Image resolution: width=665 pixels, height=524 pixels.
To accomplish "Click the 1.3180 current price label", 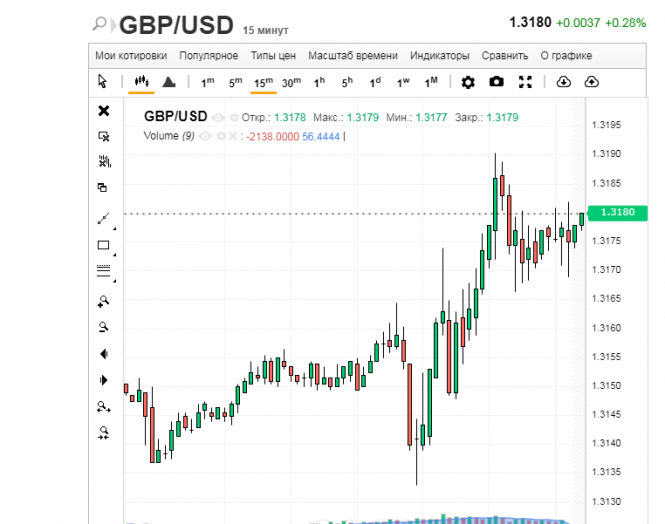I will coord(619,212).
